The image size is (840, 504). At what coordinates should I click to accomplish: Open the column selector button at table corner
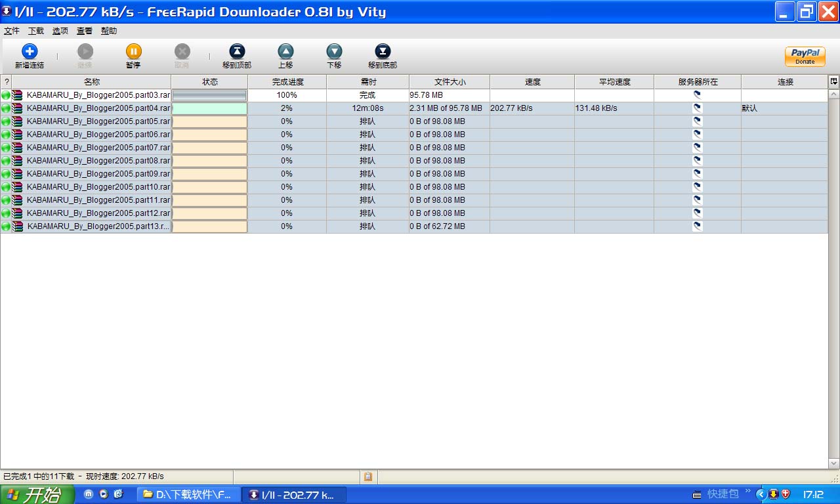pyautogui.click(x=834, y=81)
